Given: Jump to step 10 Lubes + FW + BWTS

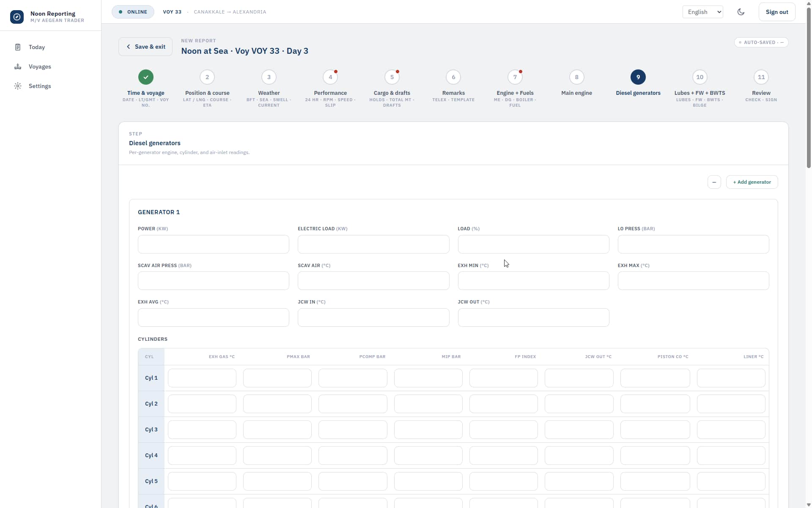Looking at the screenshot, I should click(700, 77).
